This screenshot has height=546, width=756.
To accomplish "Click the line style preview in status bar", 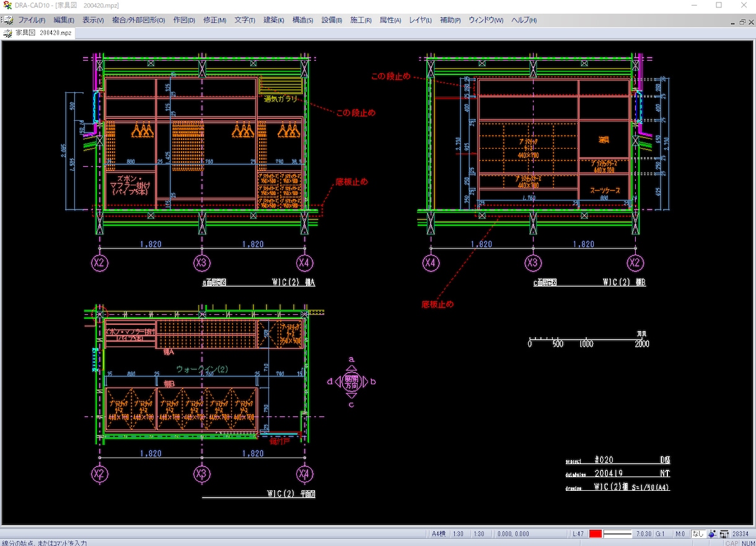I will pos(618,534).
